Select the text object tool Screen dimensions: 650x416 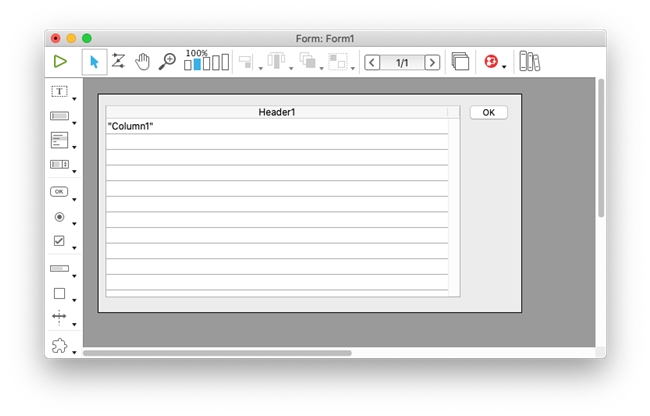click(59, 92)
